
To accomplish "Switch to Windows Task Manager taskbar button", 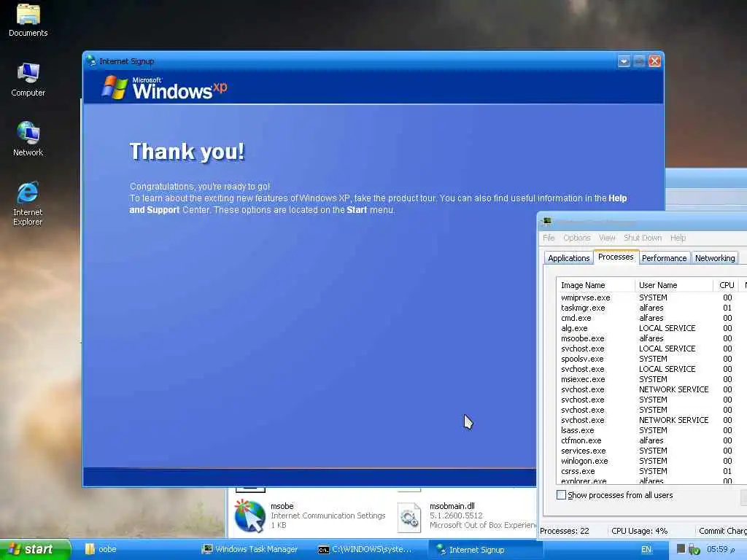I will (251, 550).
